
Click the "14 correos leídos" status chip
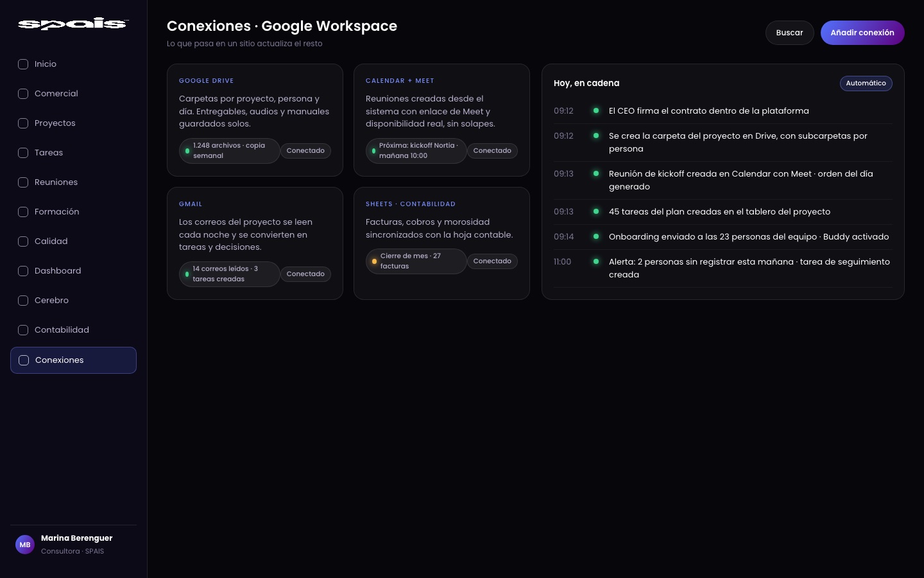229,274
